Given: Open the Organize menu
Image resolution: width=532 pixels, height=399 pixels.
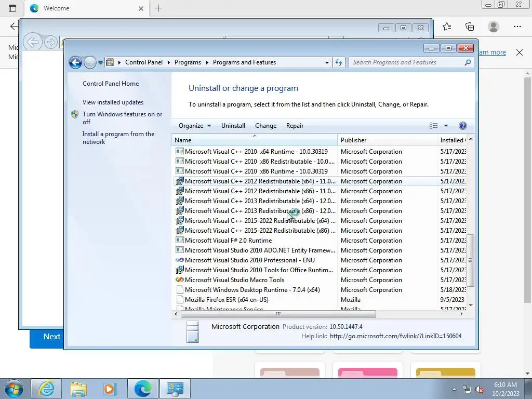Looking at the screenshot, I should tap(195, 126).
